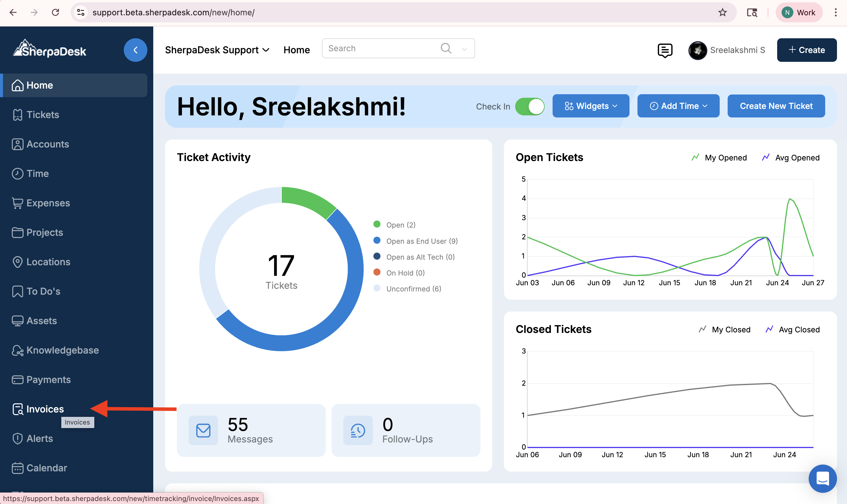This screenshot has height=504, width=847.
Task: Click the search magnifier icon
Action: (446, 48)
